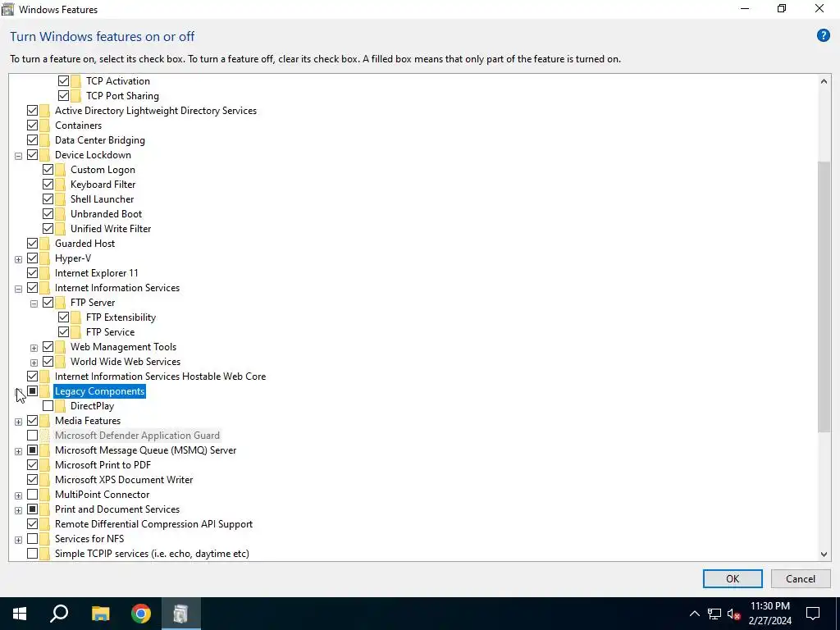Expand World Wide Web Services node
The height and width of the screenshot is (630, 840).
coord(34,363)
